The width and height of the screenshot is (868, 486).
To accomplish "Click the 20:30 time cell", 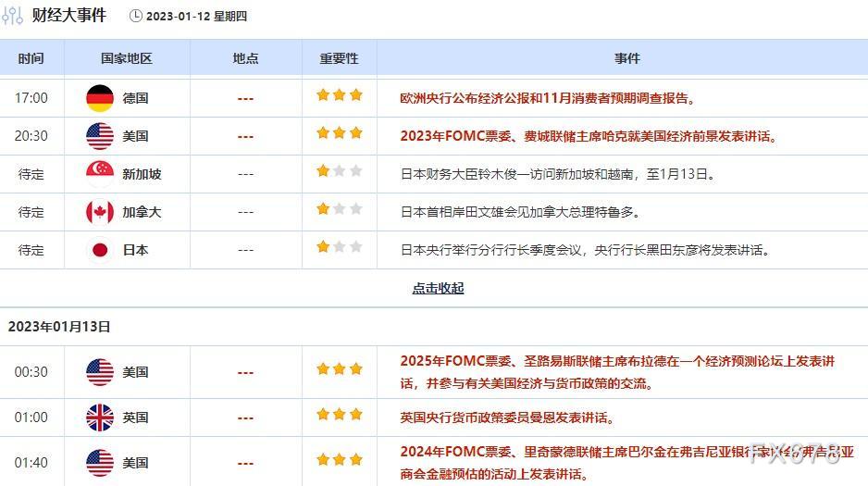I will coord(31,136).
